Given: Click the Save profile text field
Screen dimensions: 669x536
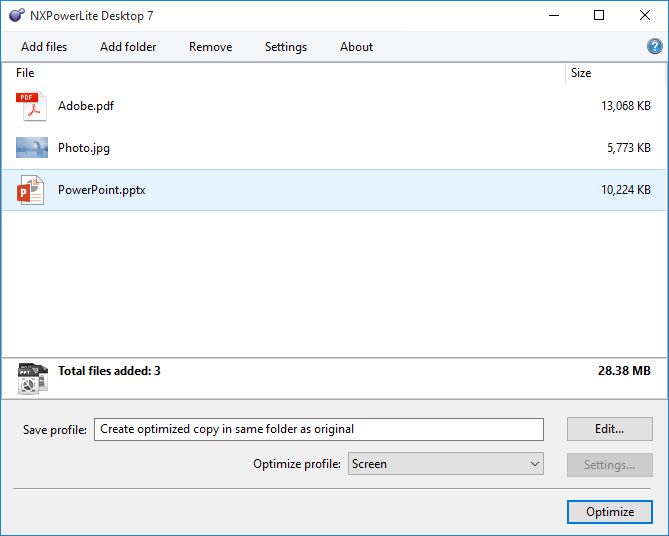Looking at the screenshot, I should click(319, 429).
